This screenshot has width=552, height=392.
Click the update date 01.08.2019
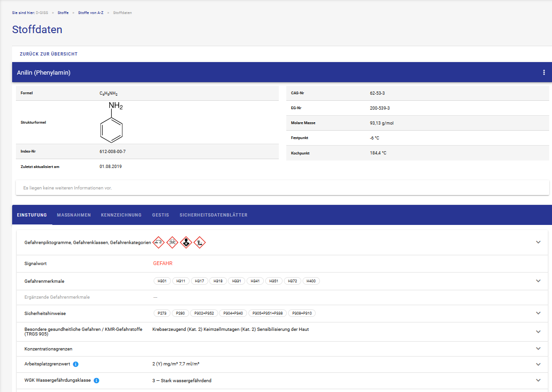point(111,167)
